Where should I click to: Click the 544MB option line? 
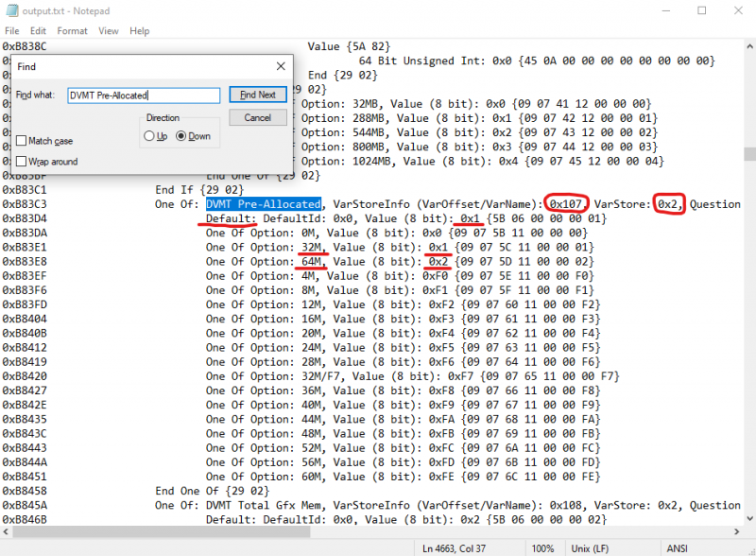tap(479, 132)
